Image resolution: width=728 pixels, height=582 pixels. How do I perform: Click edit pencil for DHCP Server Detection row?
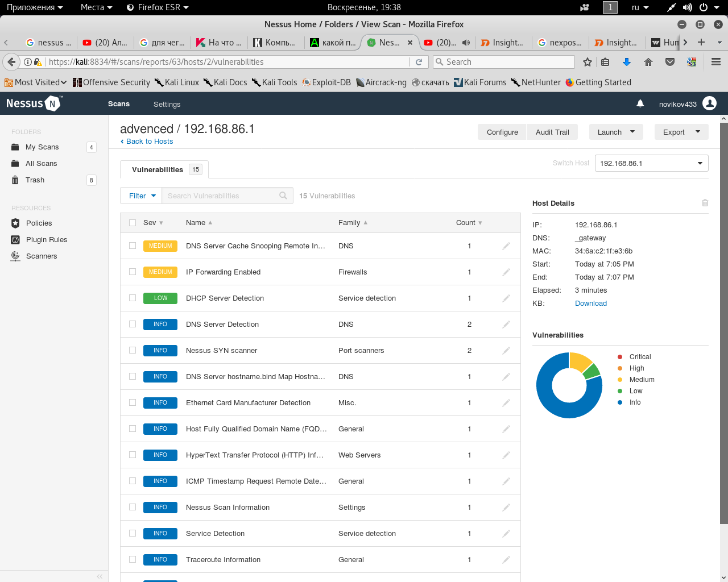(x=506, y=298)
